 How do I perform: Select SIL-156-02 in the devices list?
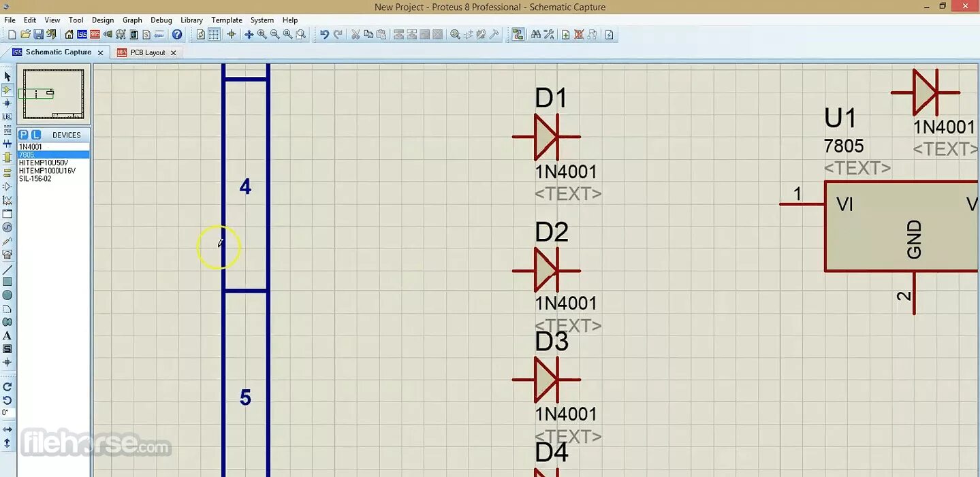pyautogui.click(x=54, y=179)
